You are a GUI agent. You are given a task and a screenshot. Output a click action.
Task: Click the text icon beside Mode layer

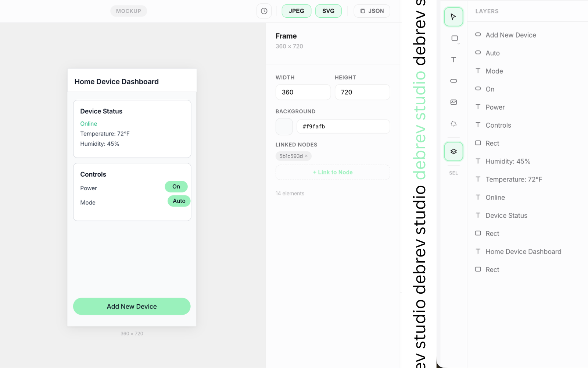pos(478,71)
